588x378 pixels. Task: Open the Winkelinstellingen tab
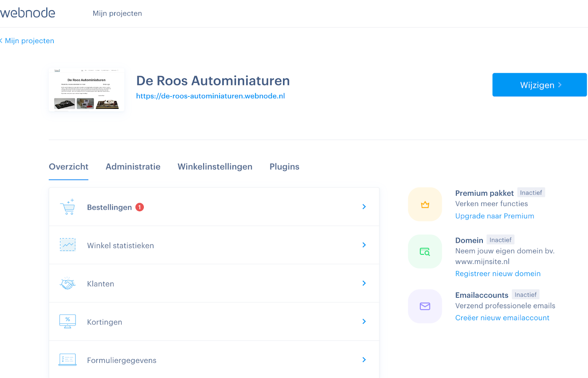tap(215, 167)
